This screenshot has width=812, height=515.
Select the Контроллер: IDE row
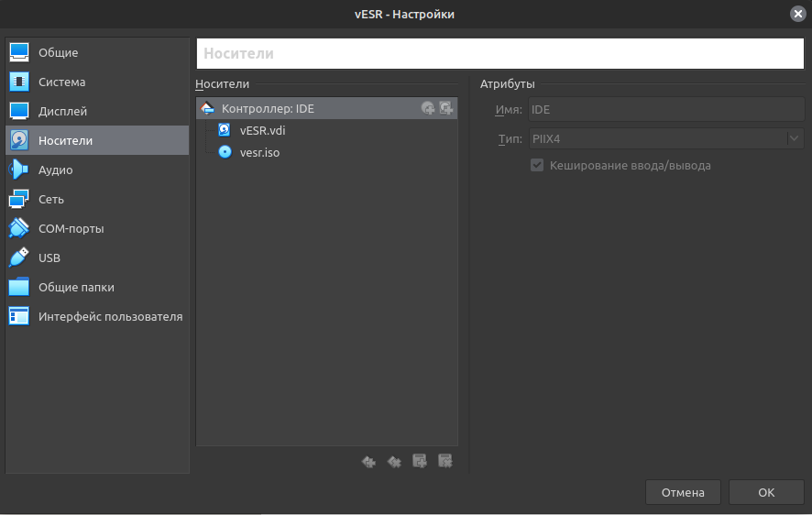pyautogui.click(x=268, y=108)
